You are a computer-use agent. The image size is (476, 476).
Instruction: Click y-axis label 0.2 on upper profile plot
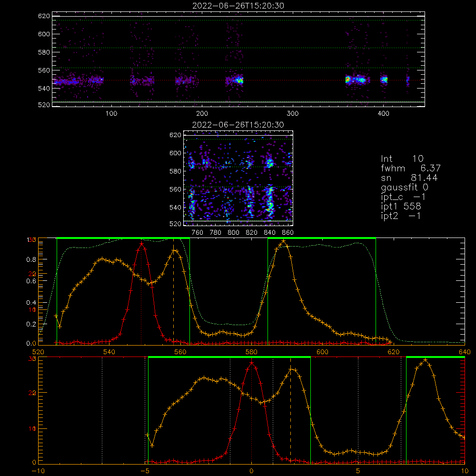pyautogui.click(x=31, y=324)
